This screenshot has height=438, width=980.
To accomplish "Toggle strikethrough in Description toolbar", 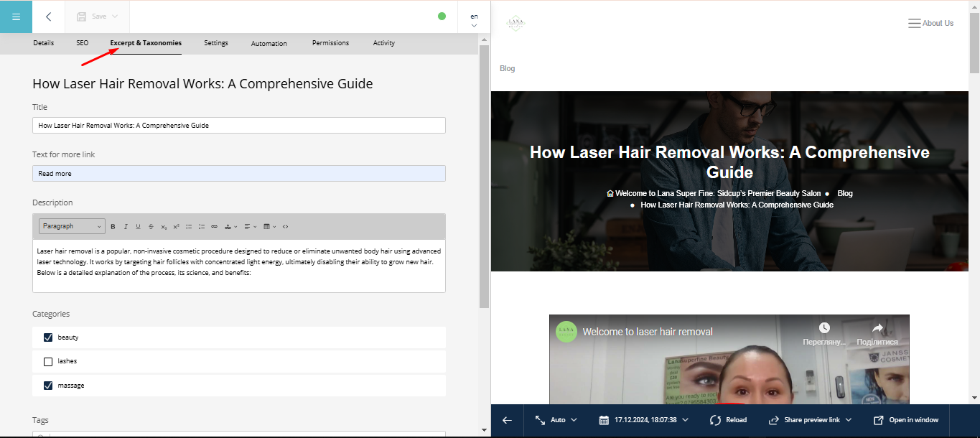I will click(x=151, y=227).
